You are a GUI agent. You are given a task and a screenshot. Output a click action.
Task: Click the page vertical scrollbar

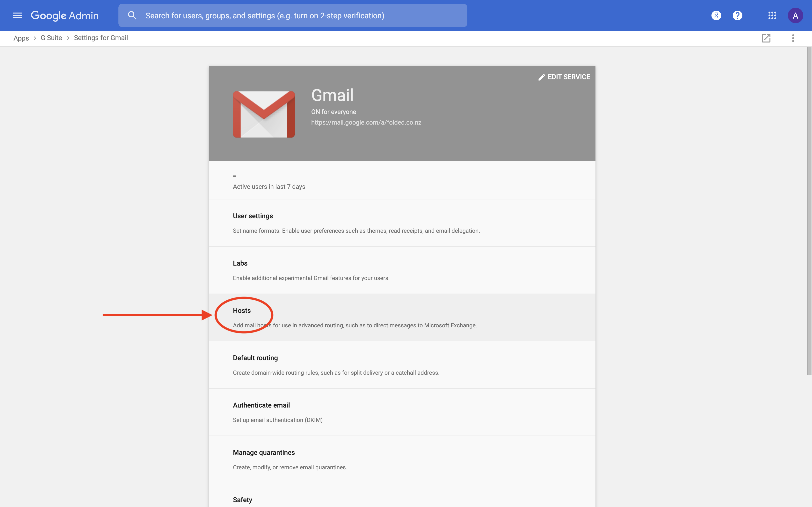point(809,211)
